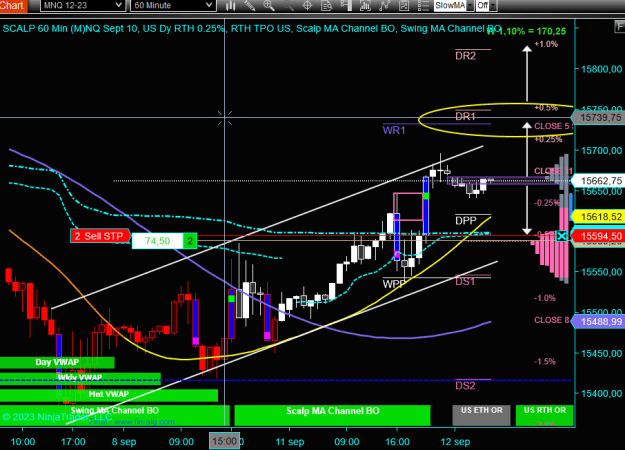
Task: Toggle the Day VWAP green button
Action: pyautogui.click(x=57, y=362)
